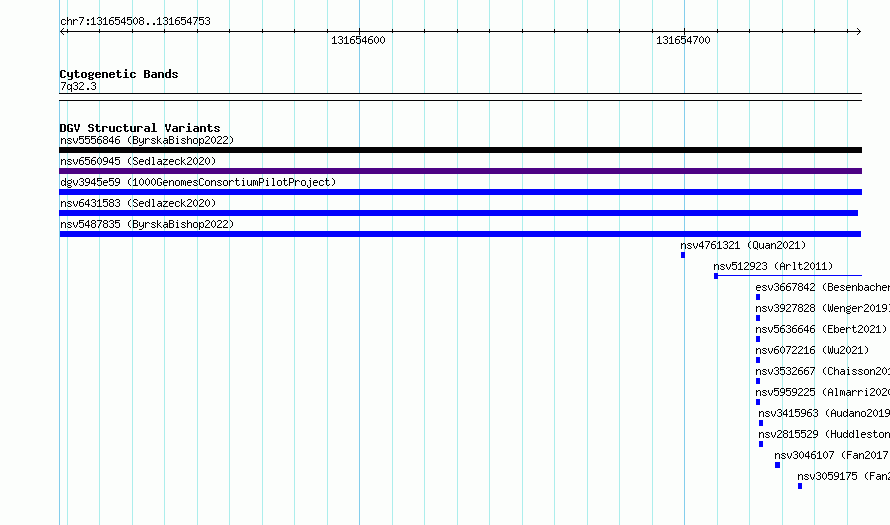Click the nsv5556846 (ByrskaBishop2022) label

click(147, 140)
